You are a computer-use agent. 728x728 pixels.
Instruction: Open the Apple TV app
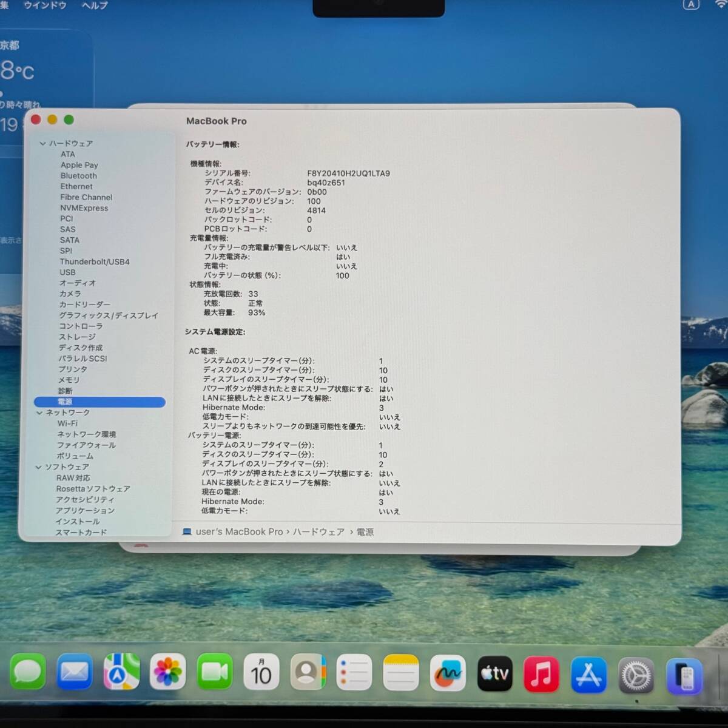pyautogui.click(x=494, y=673)
